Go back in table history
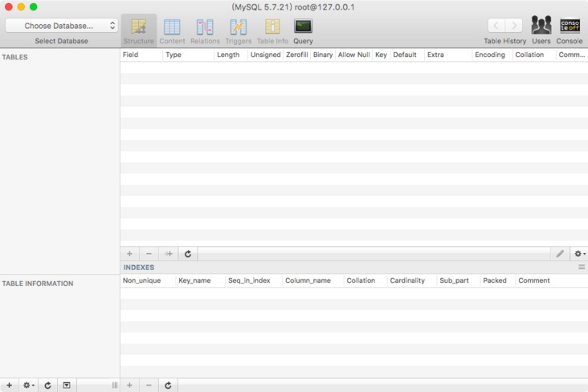 (496, 26)
